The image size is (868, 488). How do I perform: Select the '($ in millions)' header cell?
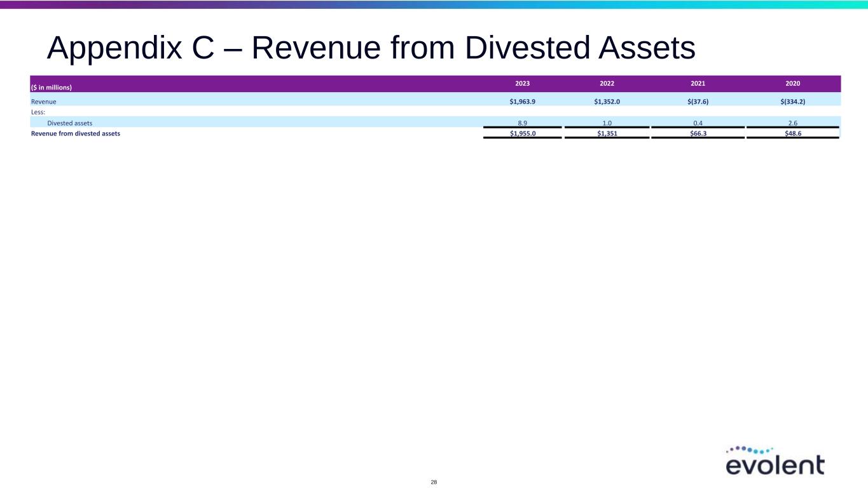[x=52, y=87]
